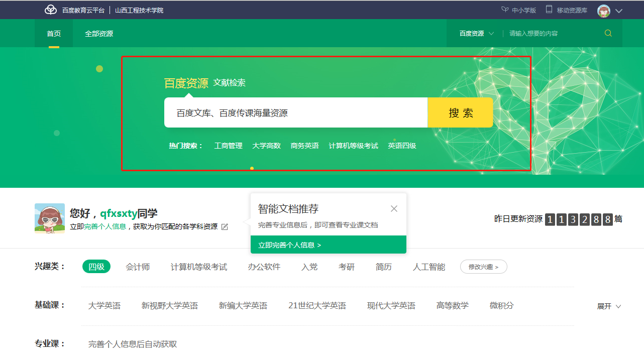Click the 修改兴趣 button

pyautogui.click(x=484, y=267)
